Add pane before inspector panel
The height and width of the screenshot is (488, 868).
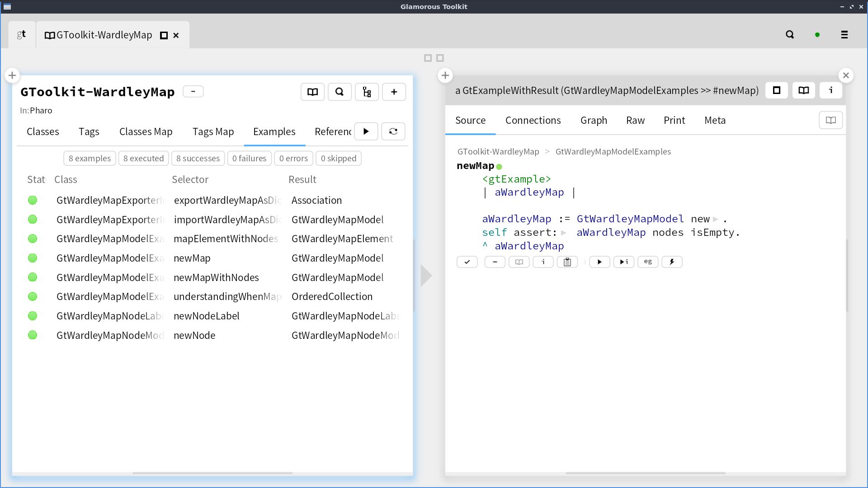[x=445, y=75]
